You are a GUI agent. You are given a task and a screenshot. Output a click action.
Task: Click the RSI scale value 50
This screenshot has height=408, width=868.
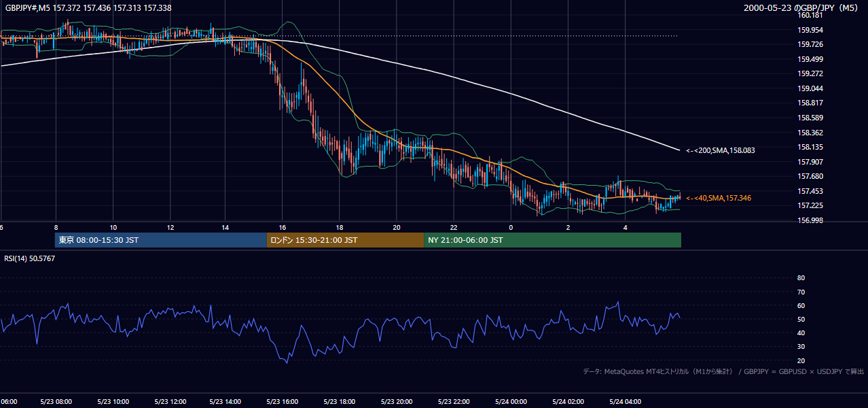(801, 319)
